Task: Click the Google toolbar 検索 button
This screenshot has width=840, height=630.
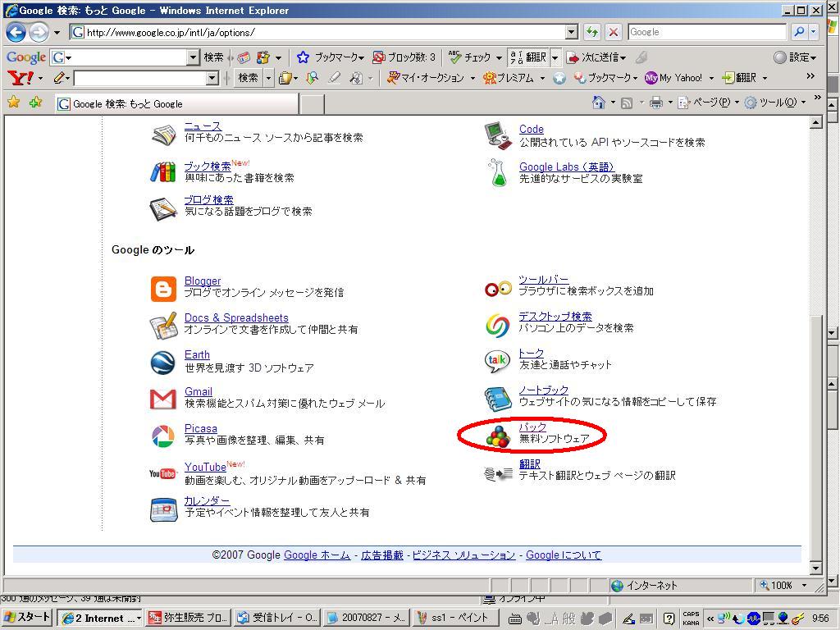Action: (x=214, y=57)
